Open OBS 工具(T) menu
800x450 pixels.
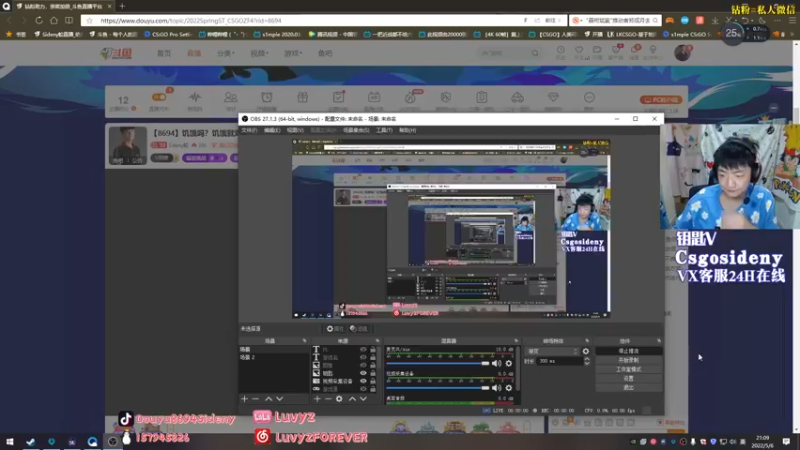pos(384,130)
